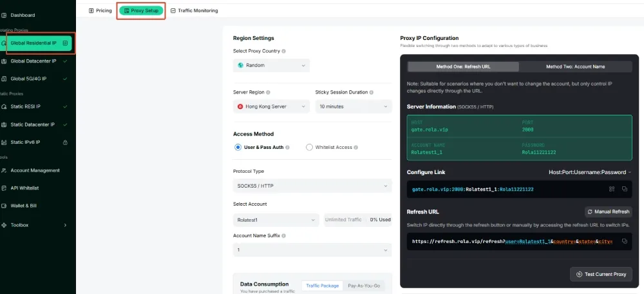Open Host:Port:Username:Password format dropdown
644x294 pixels.
point(590,172)
